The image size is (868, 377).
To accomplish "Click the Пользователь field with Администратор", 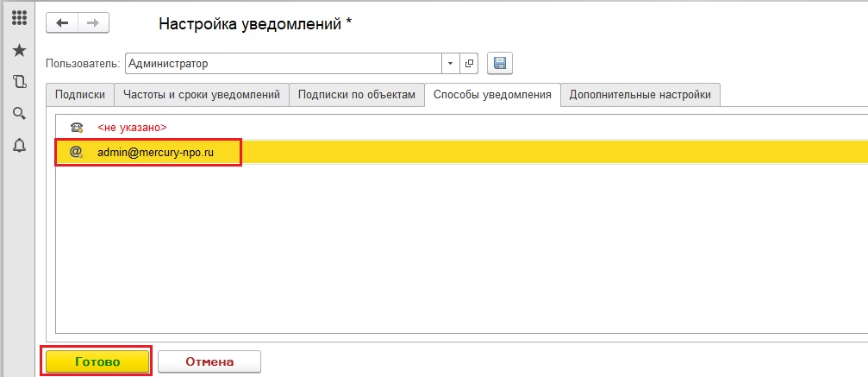I will click(284, 64).
